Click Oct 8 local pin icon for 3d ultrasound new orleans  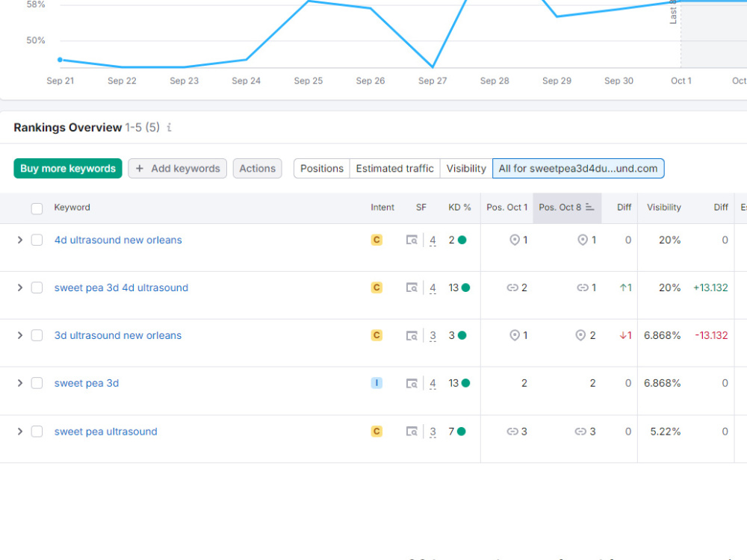tap(580, 335)
